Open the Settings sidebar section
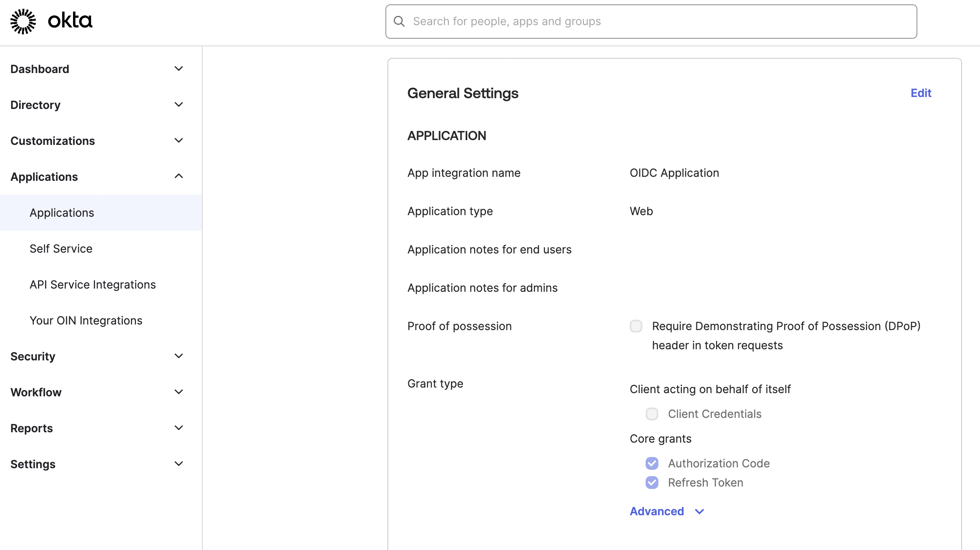Viewport: 980px width, 550px height. [x=33, y=464]
